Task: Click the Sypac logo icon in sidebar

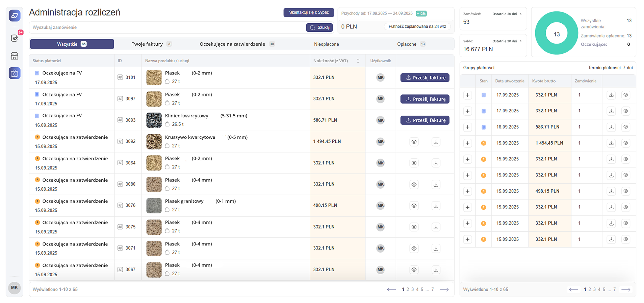Action: click(x=15, y=16)
